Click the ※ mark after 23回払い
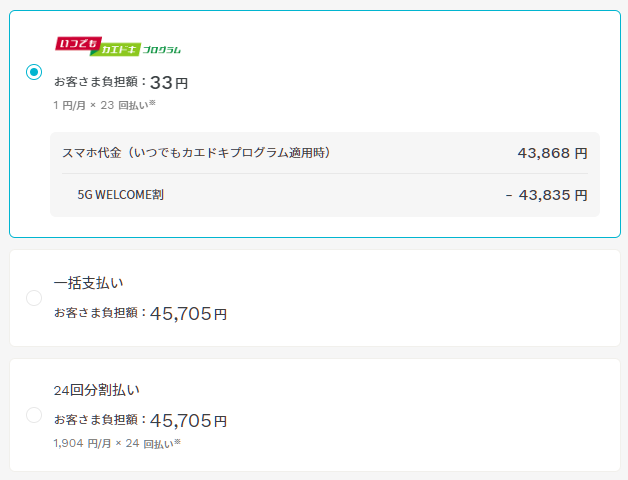Viewport: 628px width, 480px height. [x=152, y=103]
